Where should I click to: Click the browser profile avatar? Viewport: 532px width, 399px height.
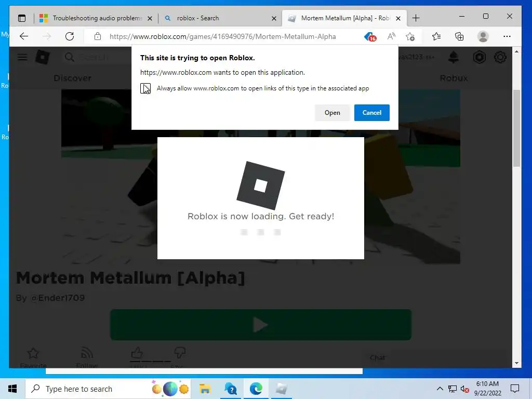483,36
